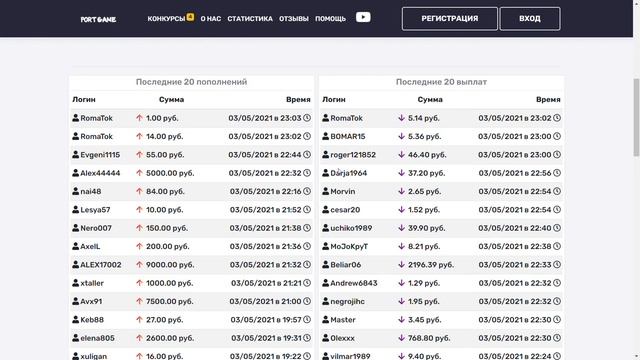640x360 pixels.
Task: Click clock icon for 03/05/2021 в 22:44
Action: coord(307,155)
